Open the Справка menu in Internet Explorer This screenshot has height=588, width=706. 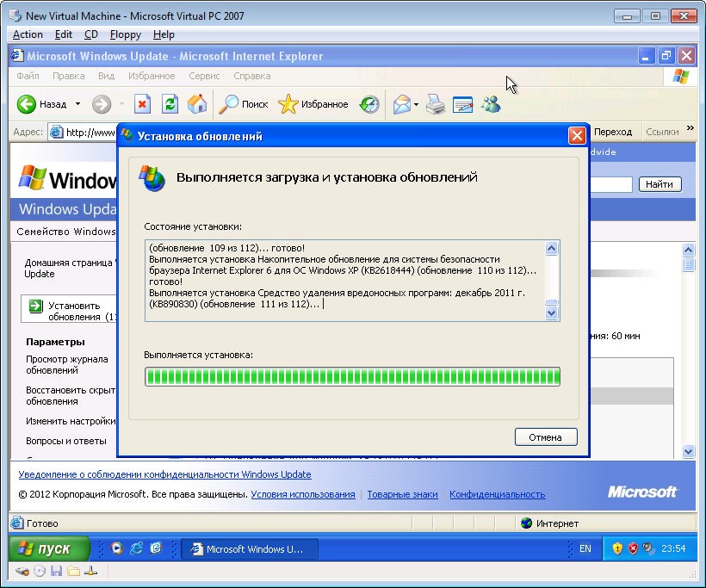[x=251, y=76]
